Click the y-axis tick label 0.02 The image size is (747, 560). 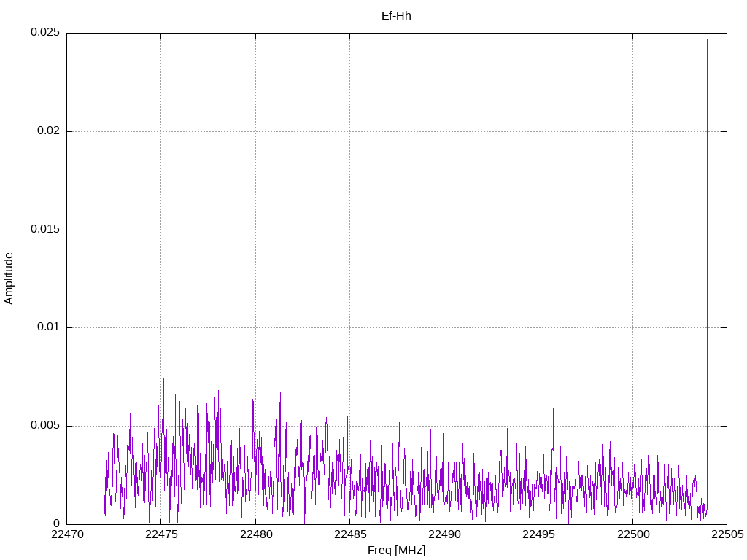coord(49,131)
